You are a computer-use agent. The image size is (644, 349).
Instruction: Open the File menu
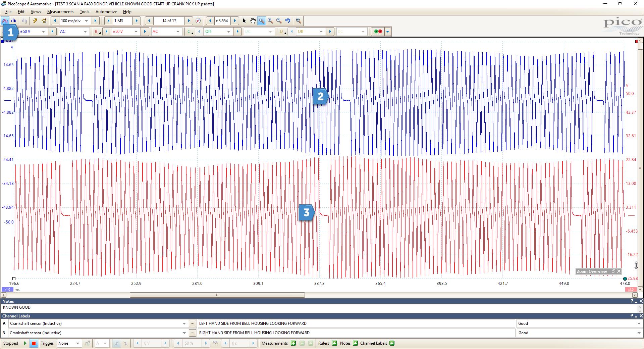[8, 12]
